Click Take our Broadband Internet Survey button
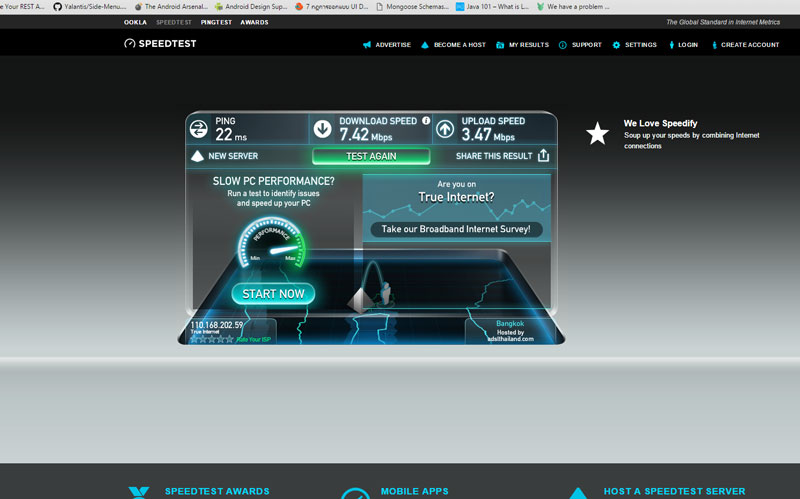This screenshot has height=499, width=800. pos(456,229)
